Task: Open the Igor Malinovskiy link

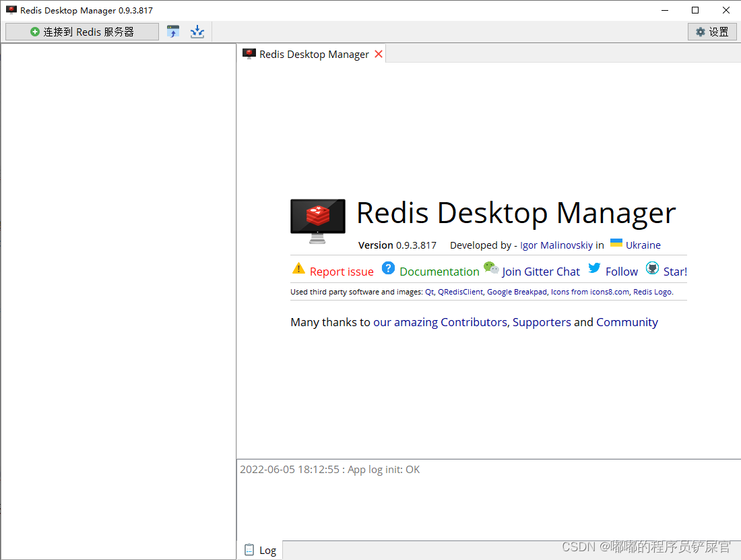Action: (x=556, y=245)
